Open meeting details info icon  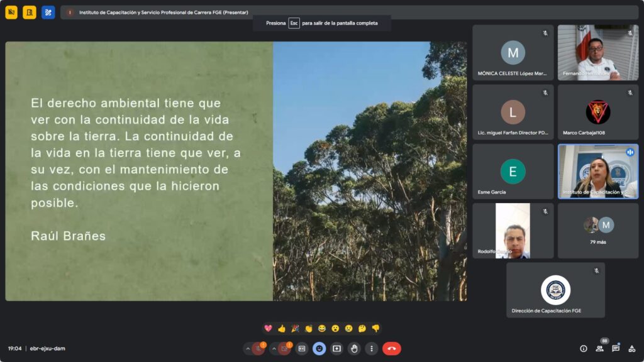click(x=583, y=348)
